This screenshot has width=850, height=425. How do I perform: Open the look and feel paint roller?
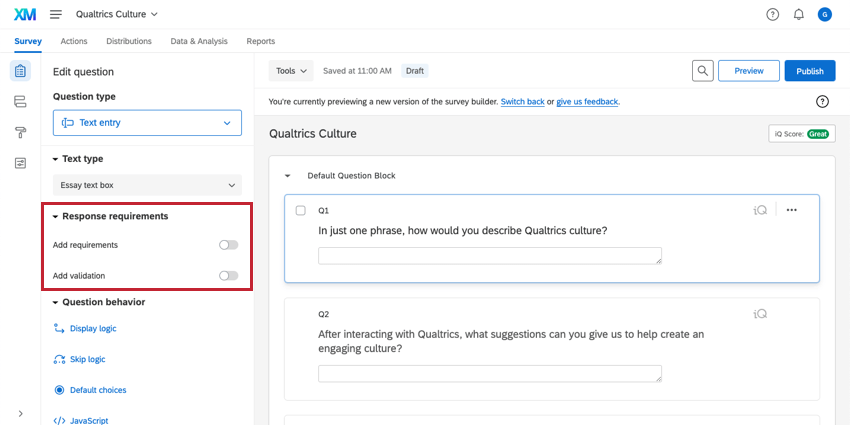(x=20, y=132)
